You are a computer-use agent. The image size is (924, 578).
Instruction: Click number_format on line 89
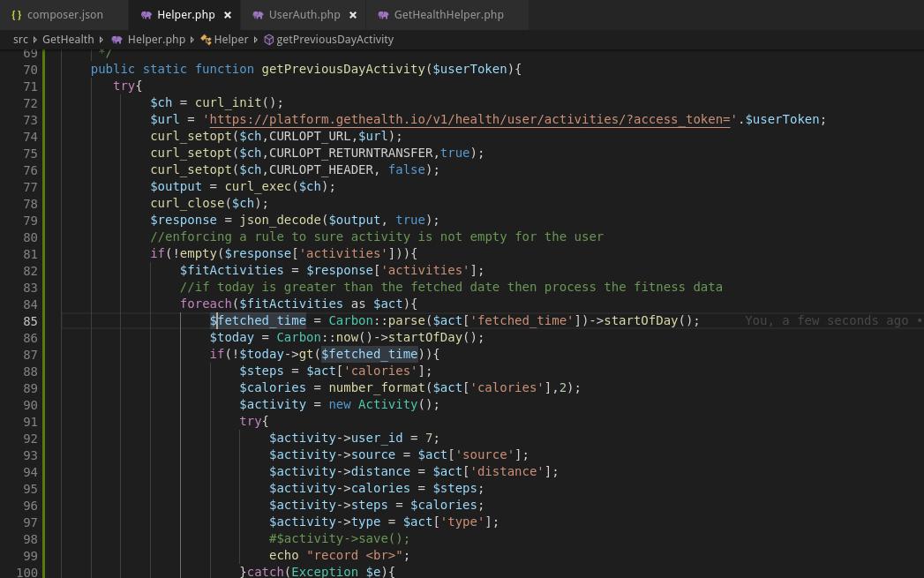377,387
